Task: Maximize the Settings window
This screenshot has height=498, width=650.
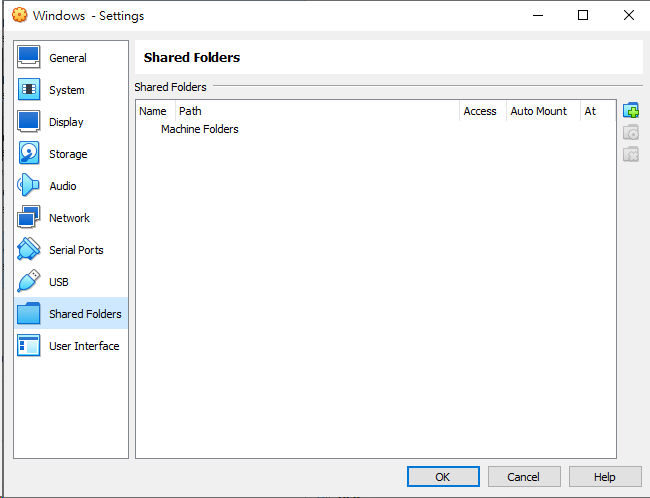Action: (583, 15)
